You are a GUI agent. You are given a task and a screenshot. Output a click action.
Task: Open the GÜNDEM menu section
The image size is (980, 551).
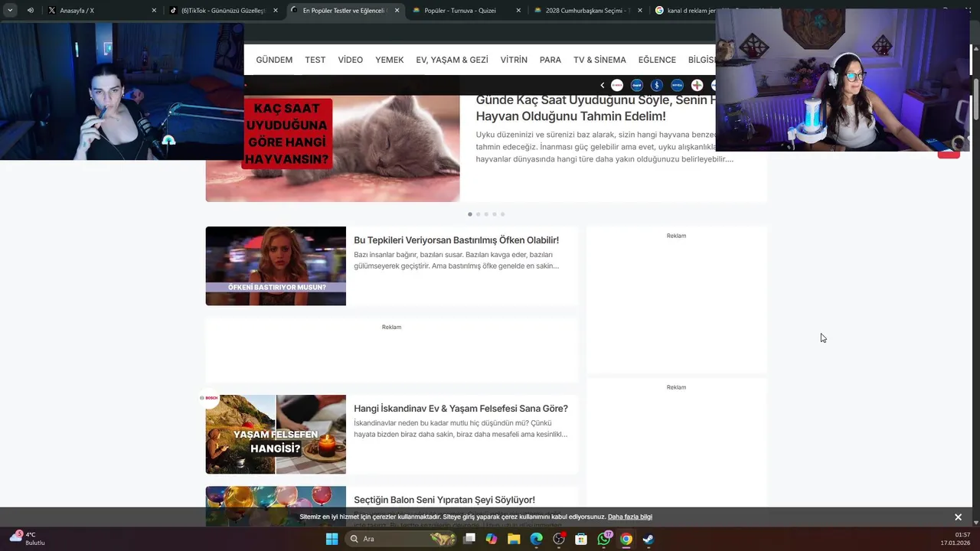click(274, 60)
